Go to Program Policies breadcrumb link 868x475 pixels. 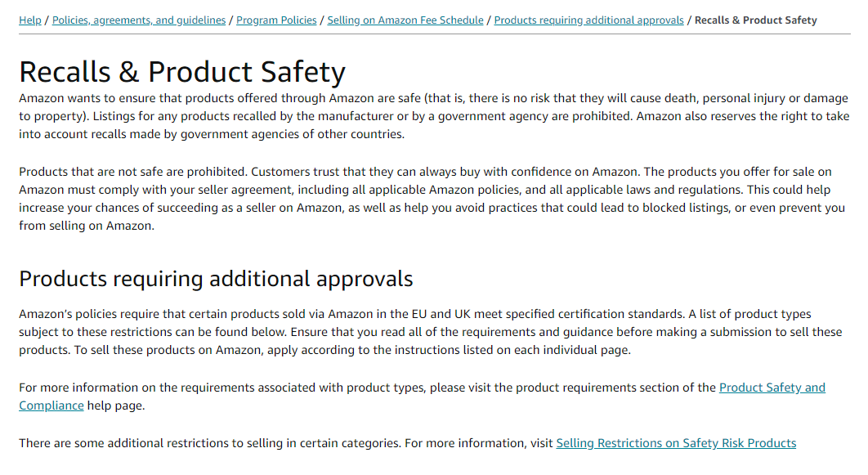(x=276, y=20)
